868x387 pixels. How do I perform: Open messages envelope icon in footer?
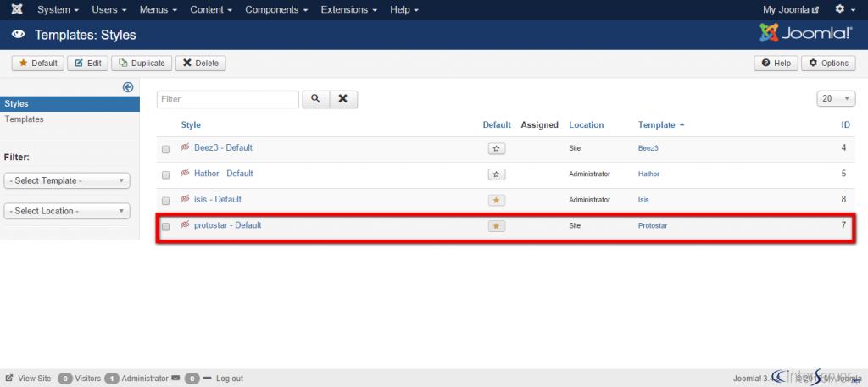(x=176, y=379)
